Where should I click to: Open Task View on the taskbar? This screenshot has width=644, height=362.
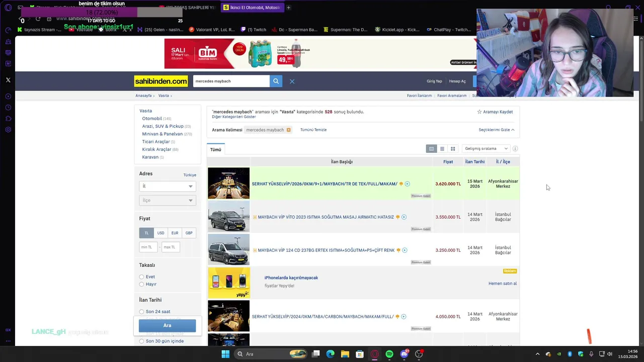tap(315, 354)
